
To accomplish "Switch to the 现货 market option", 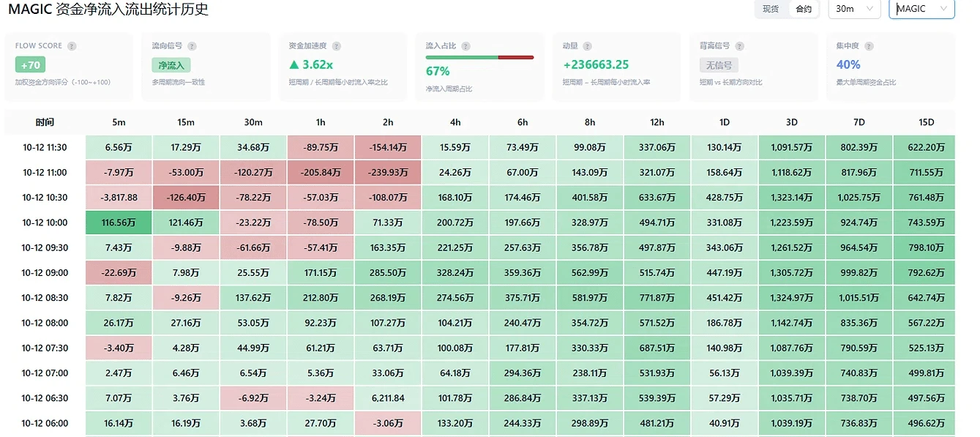I will tap(771, 9).
